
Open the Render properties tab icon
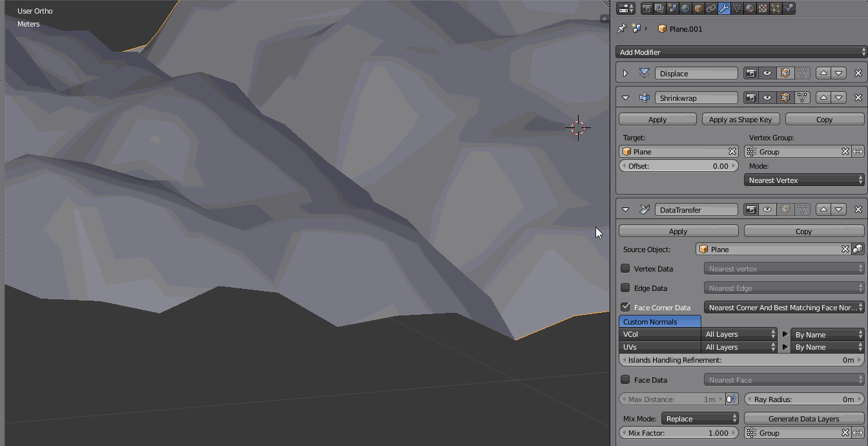[646, 8]
